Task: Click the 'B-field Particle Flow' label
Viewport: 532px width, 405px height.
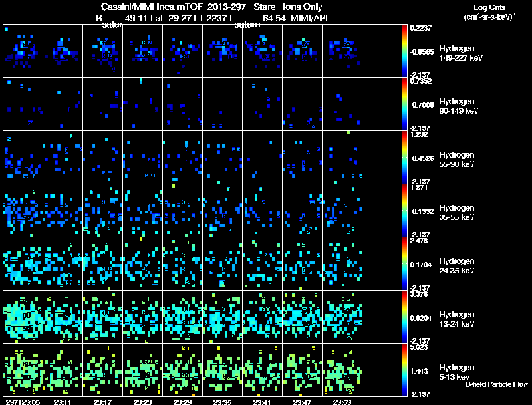Action: (497, 384)
